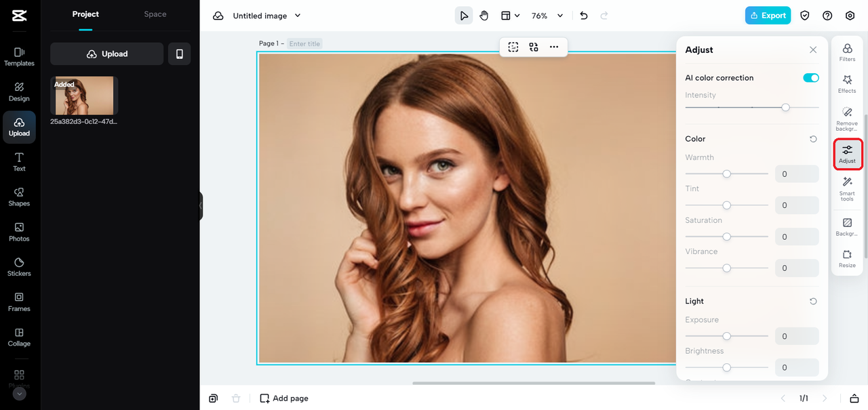The image size is (868, 410).
Task: Click the Brightness slider handle
Action: tap(726, 367)
